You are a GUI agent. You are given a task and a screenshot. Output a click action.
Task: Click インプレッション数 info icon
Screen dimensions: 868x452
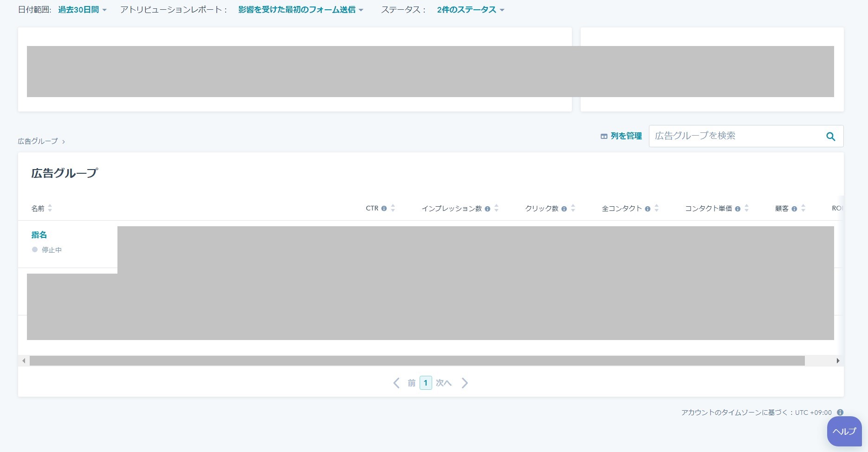[x=487, y=209]
